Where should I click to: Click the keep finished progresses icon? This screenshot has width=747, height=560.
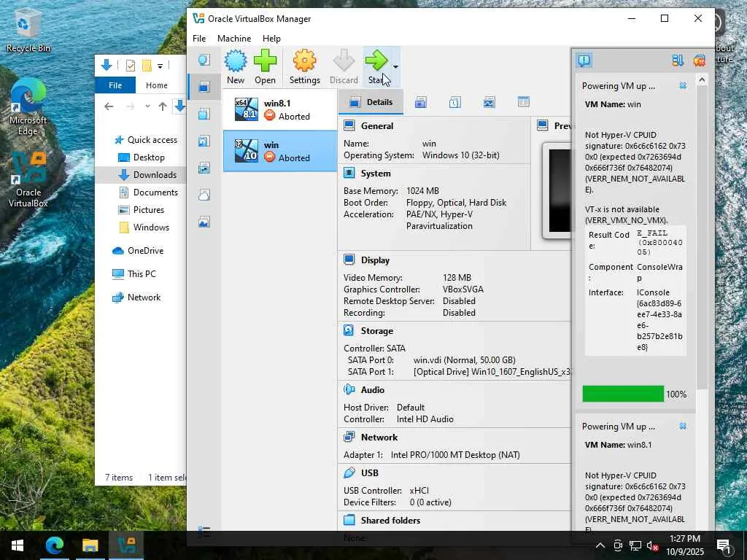[678, 61]
